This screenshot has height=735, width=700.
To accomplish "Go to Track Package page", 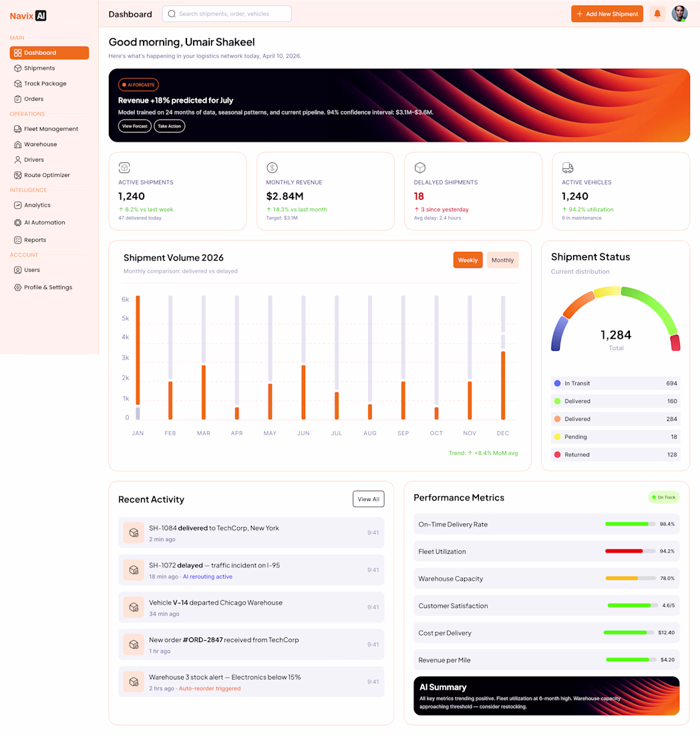I will (49, 84).
